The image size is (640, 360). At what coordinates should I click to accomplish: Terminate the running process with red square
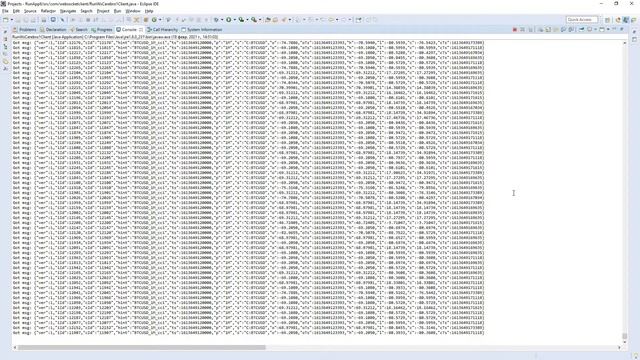click(515, 29)
